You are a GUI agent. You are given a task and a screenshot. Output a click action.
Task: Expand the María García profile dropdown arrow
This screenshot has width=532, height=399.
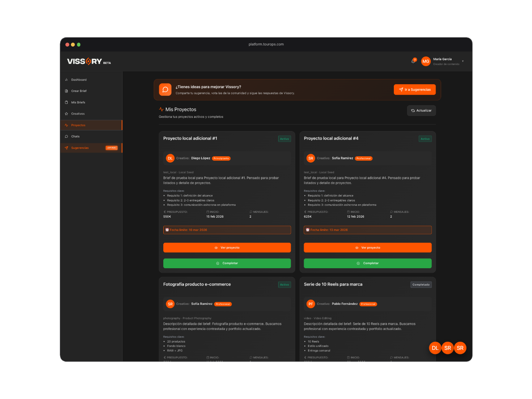(463, 61)
